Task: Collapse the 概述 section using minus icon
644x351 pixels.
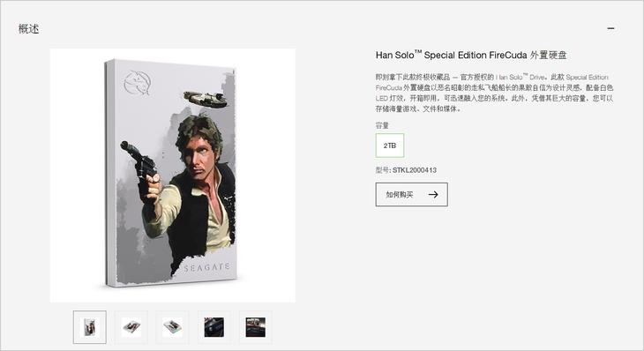Action: (x=610, y=28)
